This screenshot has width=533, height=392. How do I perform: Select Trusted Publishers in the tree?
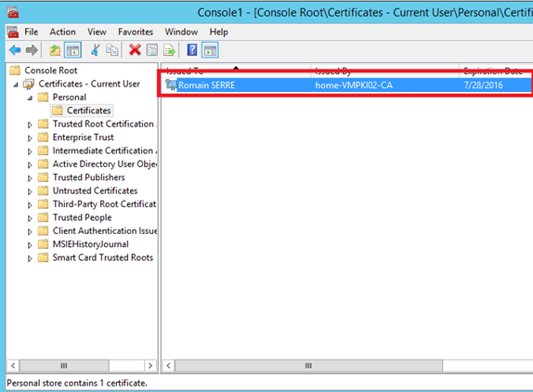point(89,177)
